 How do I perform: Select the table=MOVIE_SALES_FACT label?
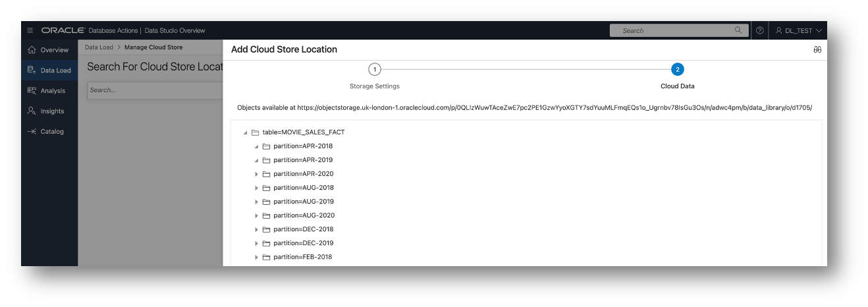coord(304,132)
